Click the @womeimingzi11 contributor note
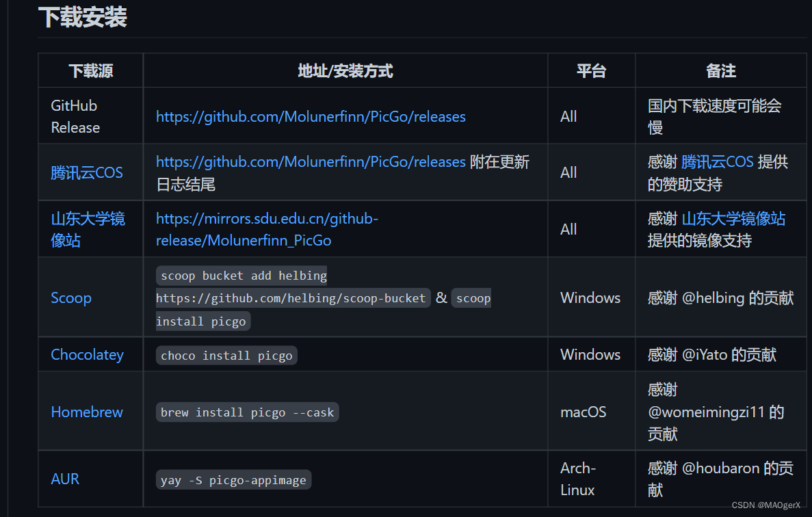Screen dimensions: 812x517 tap(716, 412)
